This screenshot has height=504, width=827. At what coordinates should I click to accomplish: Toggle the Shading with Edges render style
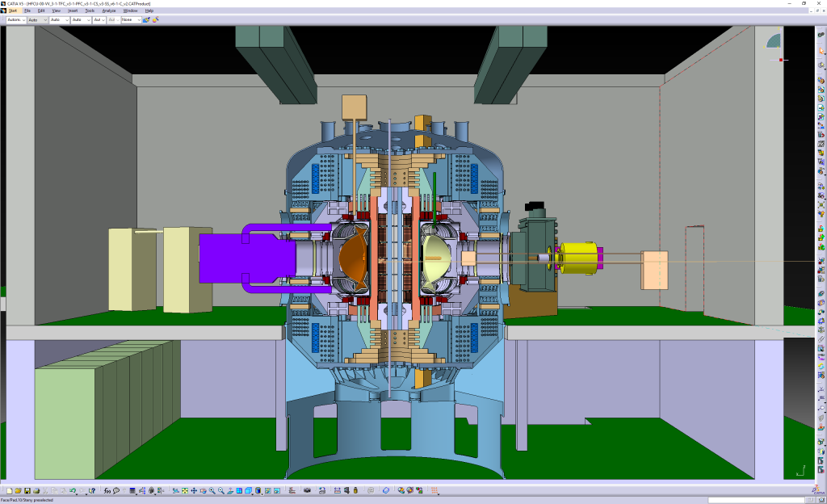[259, 489]
